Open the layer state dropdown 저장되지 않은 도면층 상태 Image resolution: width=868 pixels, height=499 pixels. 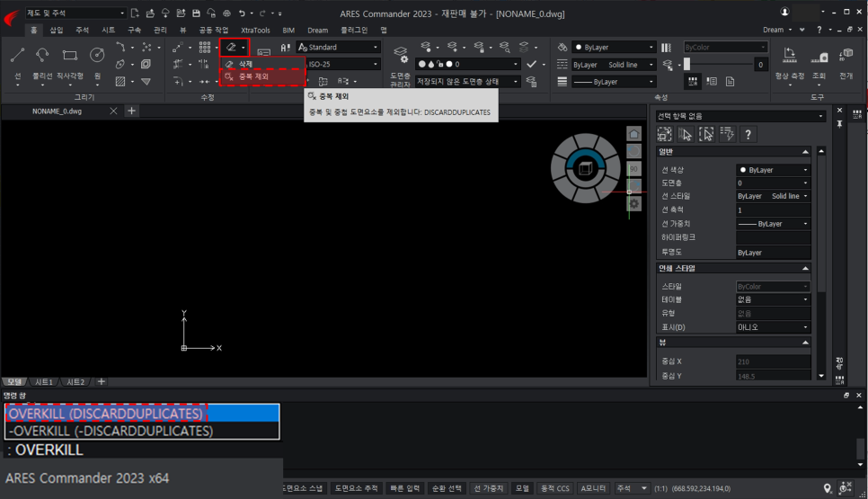point(468,82)
